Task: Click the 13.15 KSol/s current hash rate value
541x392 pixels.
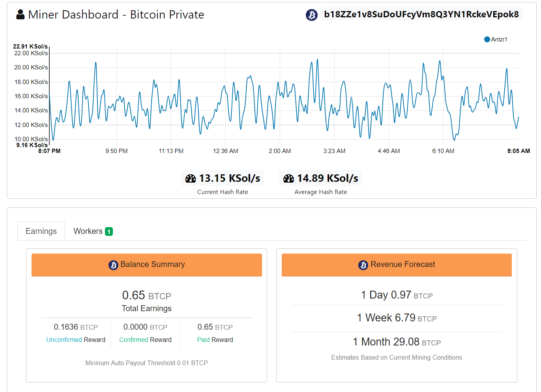Action: pyautogui.click(x=229, y=178)
